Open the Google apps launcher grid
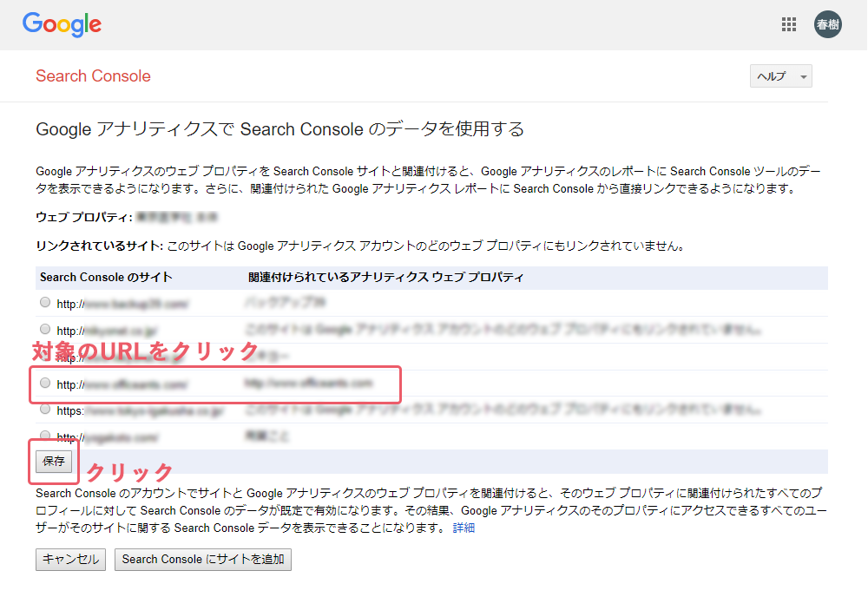 789,24
